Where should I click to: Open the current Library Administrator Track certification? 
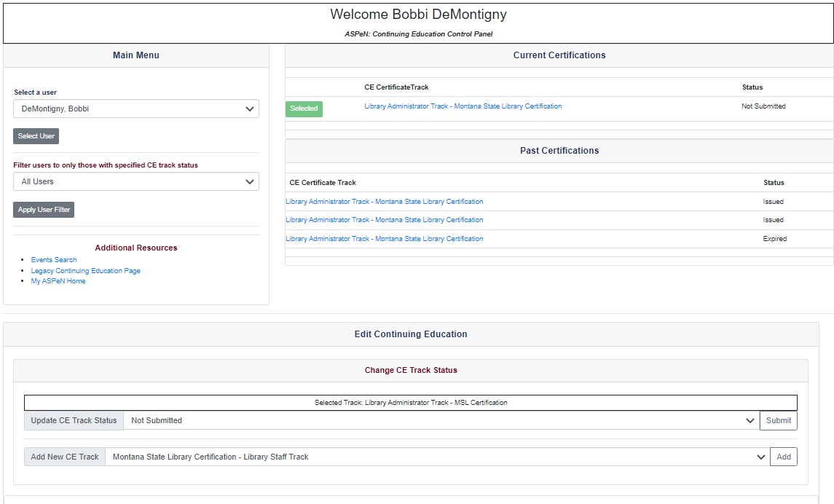463,106
